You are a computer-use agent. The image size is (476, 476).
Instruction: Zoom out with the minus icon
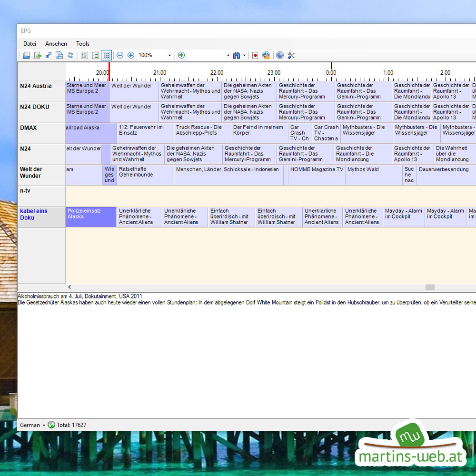coord(120,55)
